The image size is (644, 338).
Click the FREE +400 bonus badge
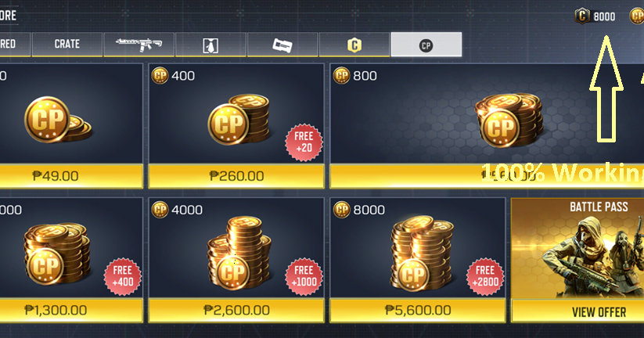pos(122,276)
